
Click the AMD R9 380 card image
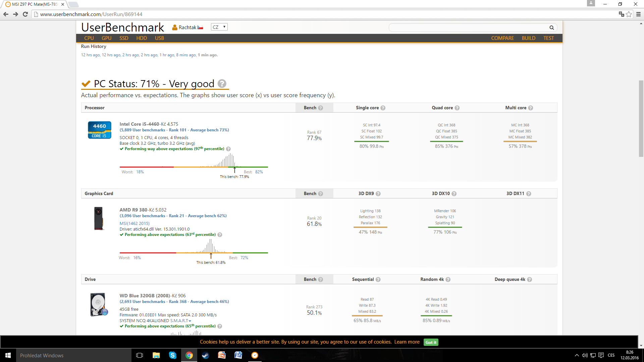coord(99,219)
